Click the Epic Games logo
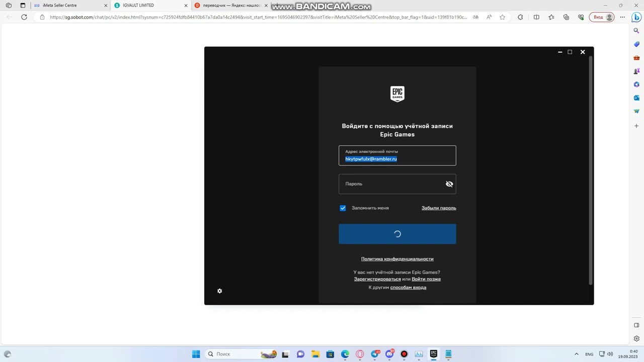The image size is (644, 362). coord(397,94)
